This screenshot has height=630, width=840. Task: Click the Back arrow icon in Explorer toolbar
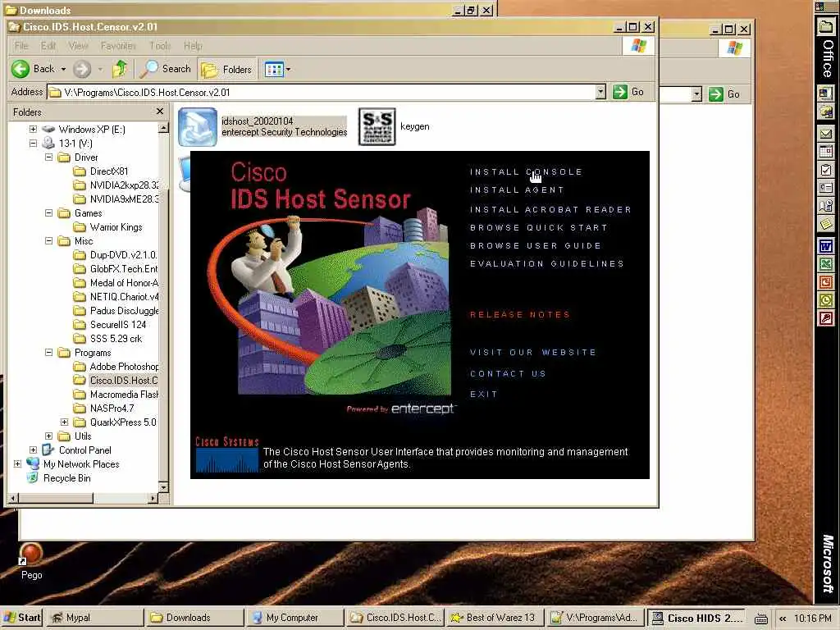click(x=21, y=69)
